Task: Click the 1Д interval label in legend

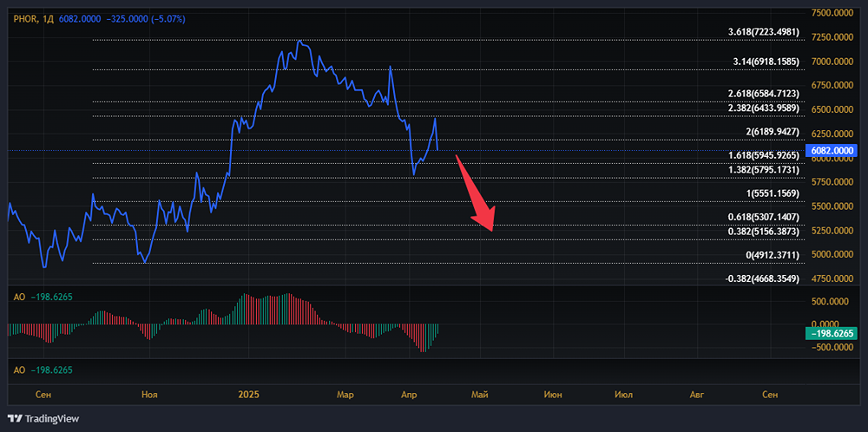Action: tap(48, 17)
